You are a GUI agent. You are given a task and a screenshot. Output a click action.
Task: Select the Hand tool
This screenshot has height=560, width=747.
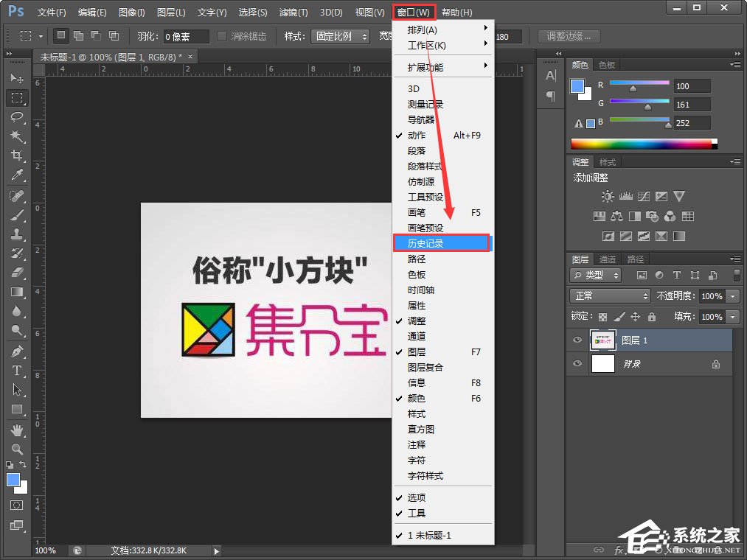point(16,430)
